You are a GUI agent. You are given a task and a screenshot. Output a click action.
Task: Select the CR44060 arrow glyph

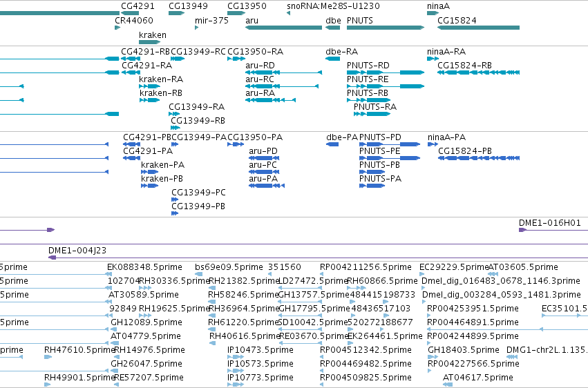(117, 28)
